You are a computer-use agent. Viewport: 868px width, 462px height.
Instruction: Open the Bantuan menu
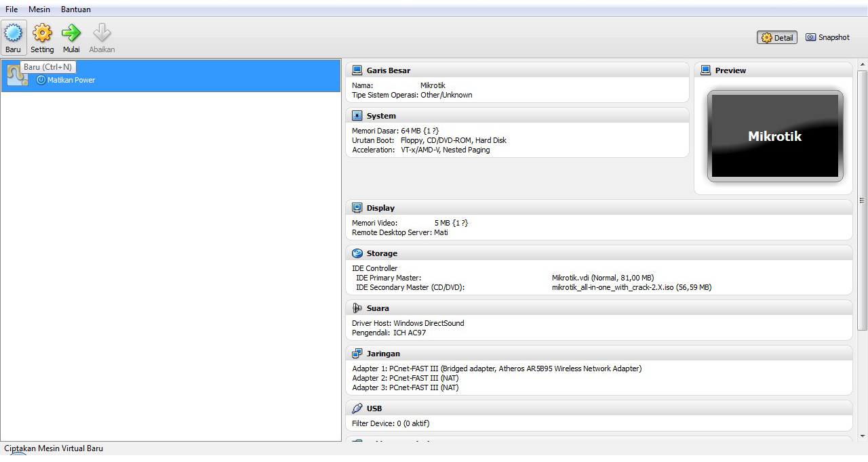[x=76, y=9]
